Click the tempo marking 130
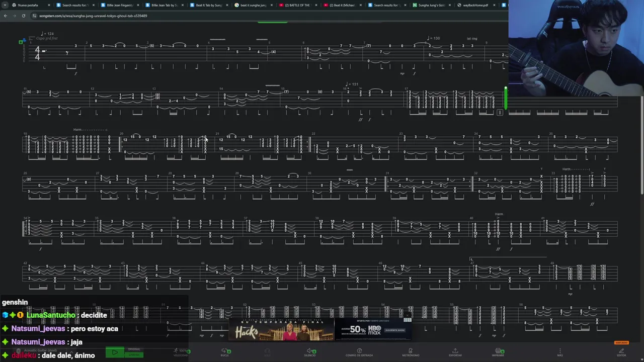The height and width of the screenshot is (362, 644). tap(433, 38)
